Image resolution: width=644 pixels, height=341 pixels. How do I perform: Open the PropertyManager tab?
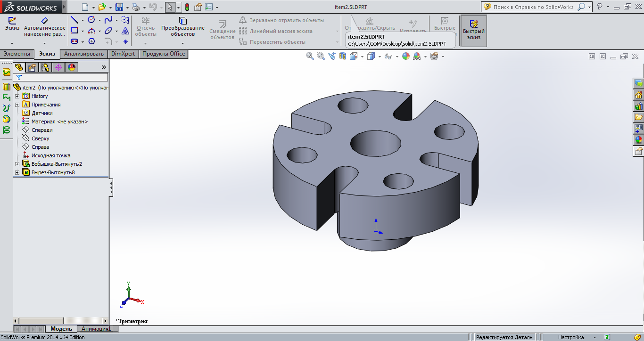pyautogui.click(x=32, y=67)
